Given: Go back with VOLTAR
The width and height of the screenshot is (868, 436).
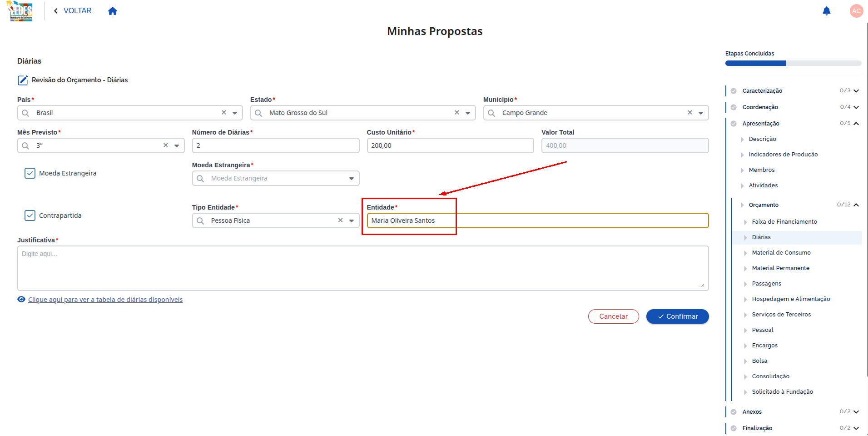Looking at the screenshot, I should pos(73,11).
